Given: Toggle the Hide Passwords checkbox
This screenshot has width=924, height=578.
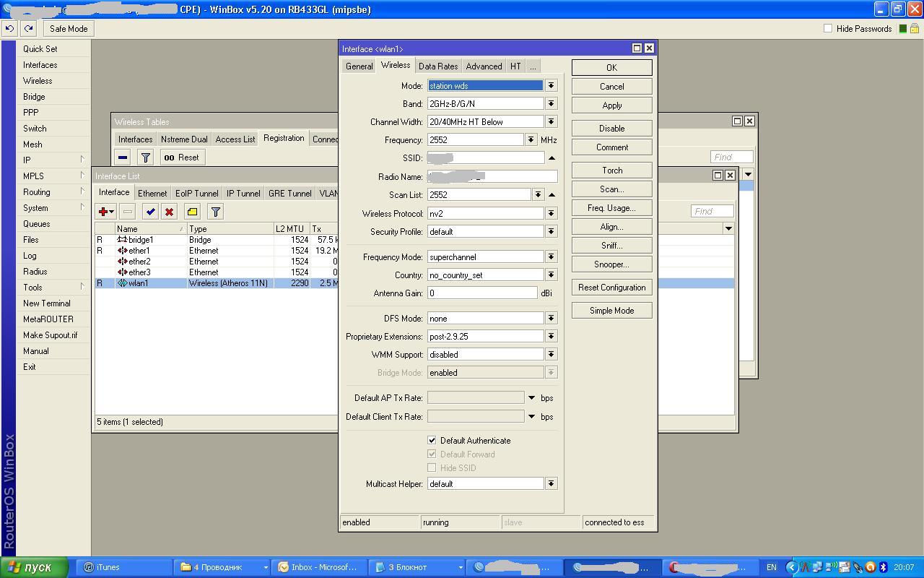Looking at the screenshot, I should (x=828, y=29).
